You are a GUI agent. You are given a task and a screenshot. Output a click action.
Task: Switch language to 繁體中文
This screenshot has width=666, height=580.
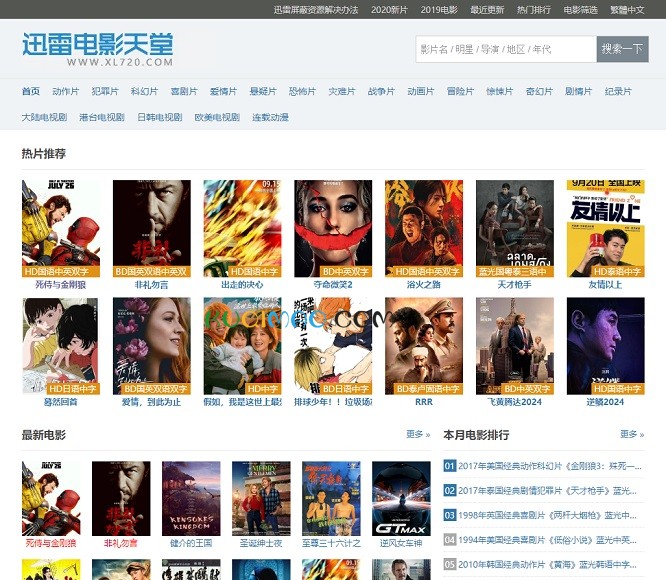627,10
